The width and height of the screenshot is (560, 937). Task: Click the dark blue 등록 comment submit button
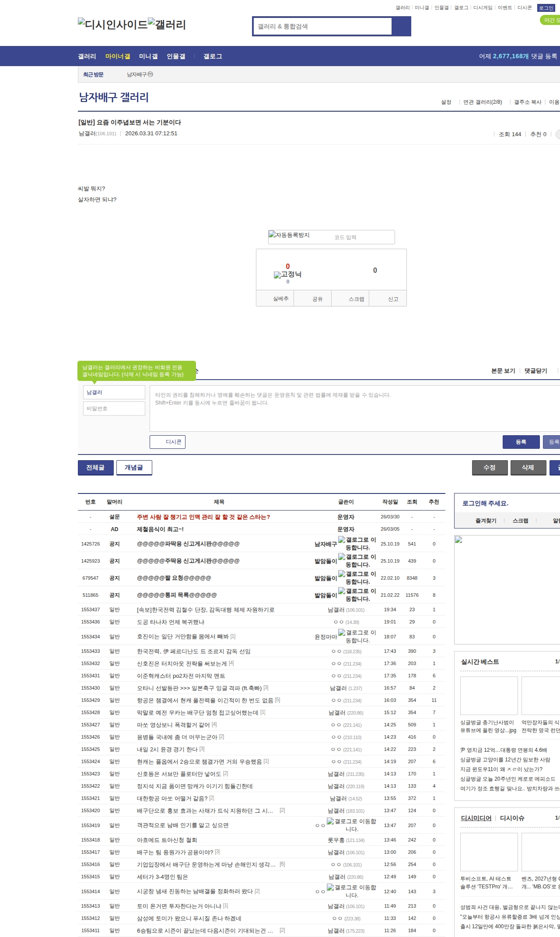pos(521,442)
